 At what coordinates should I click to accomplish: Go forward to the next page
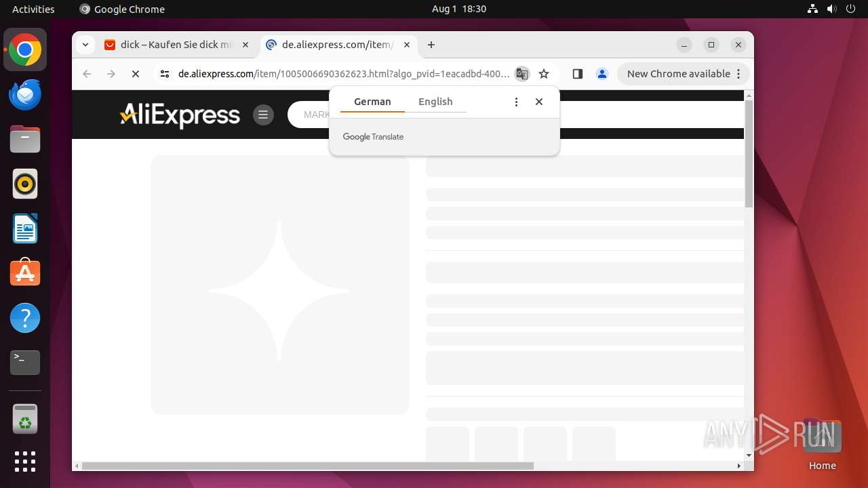(x=111, y=74)
